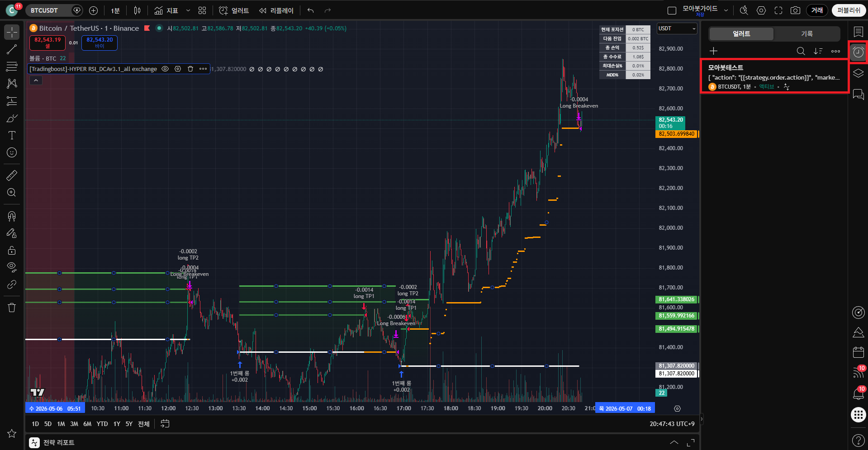This screenshot has width=868, height=450.
Task: Select the YTD time range
Action: coord(102,424)
